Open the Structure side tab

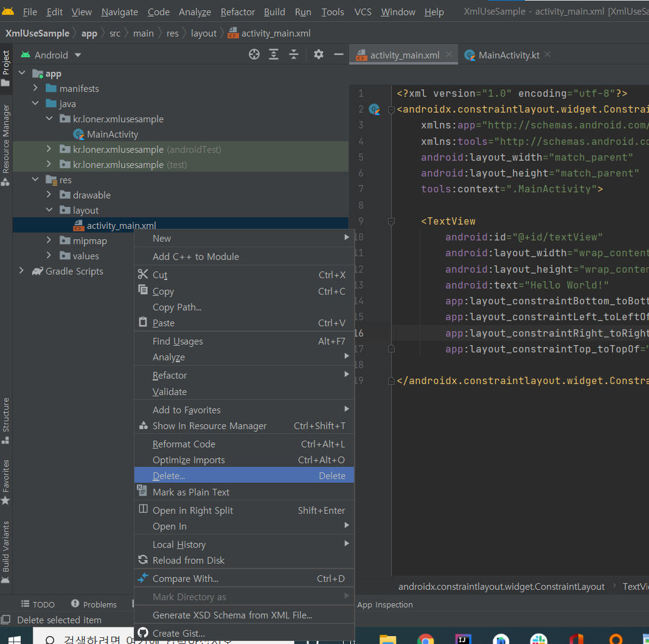pos(6,421)
